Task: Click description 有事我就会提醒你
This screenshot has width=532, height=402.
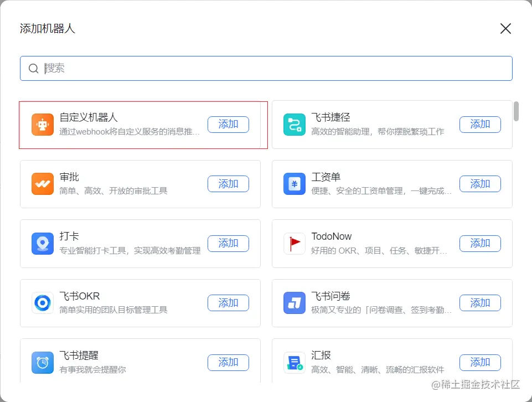Action: [x=92, y=370]
